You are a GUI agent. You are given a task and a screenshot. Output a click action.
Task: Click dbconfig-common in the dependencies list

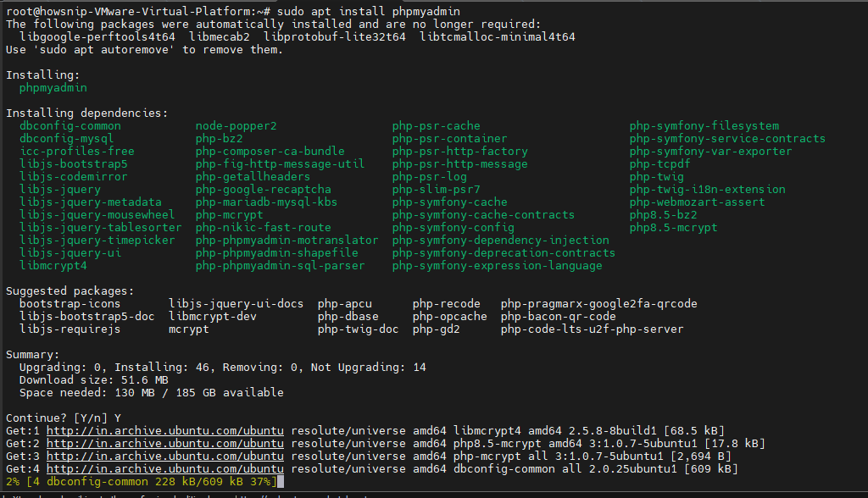tap(70, 126)
